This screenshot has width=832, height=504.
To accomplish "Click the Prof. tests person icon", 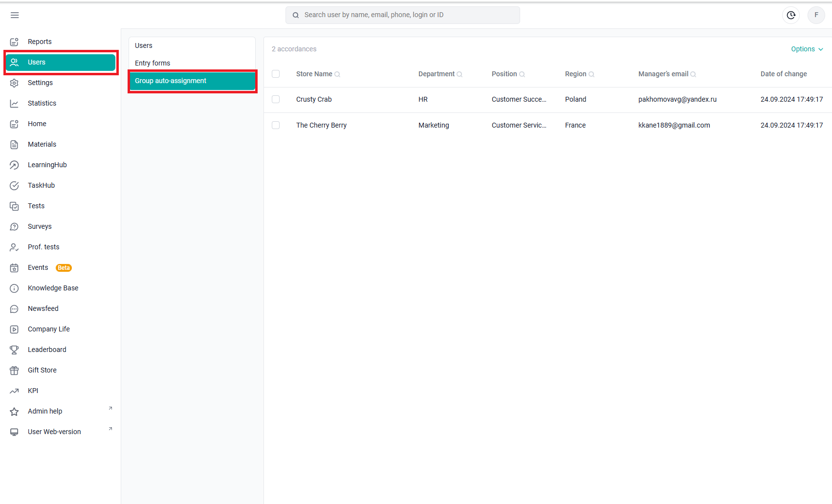I will click(14, 247).
